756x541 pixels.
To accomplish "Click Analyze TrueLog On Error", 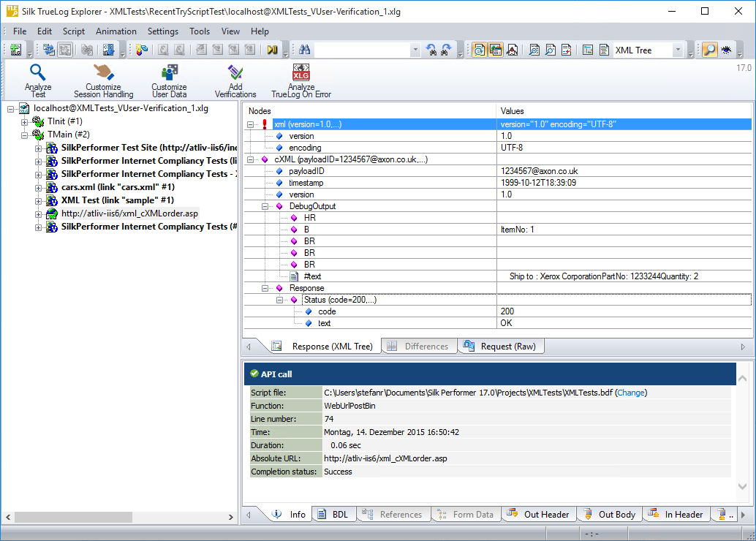I will [300, 73].
